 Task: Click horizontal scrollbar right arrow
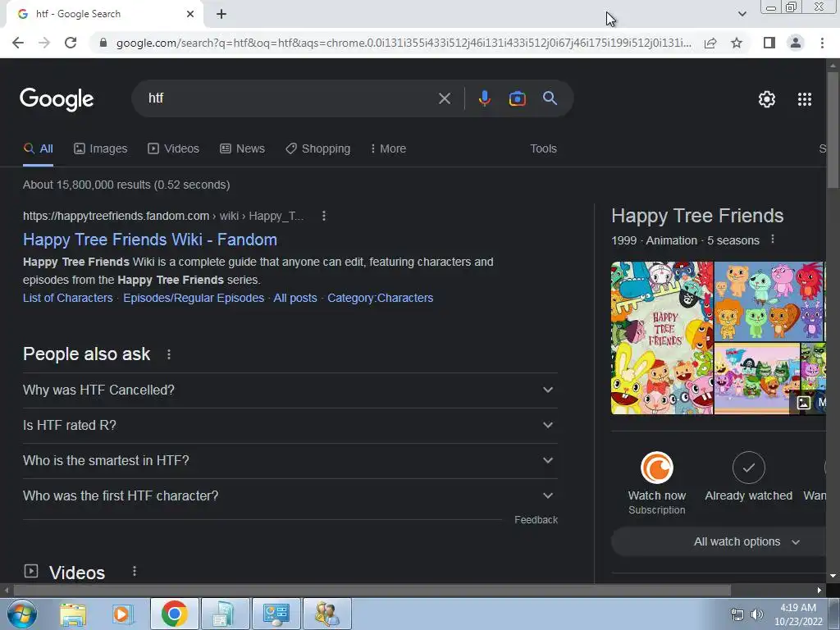coord(819,591)
